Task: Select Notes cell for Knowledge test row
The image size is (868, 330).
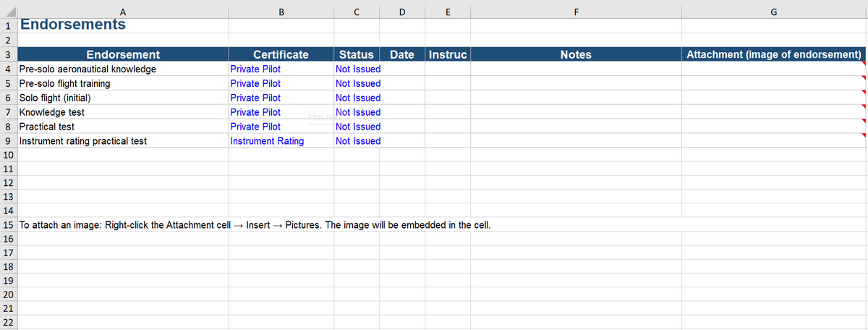Action: click(576, 113)
